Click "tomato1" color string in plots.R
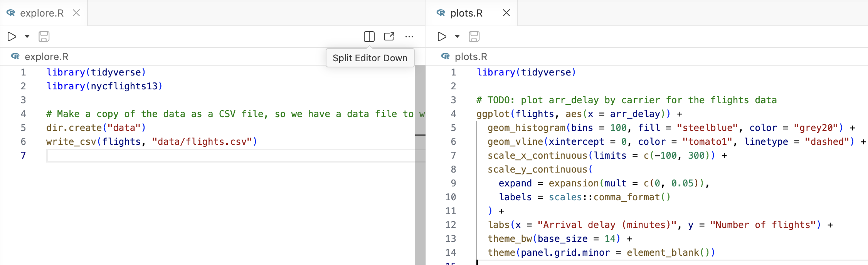Screen dimensions: 868x265 707,142
